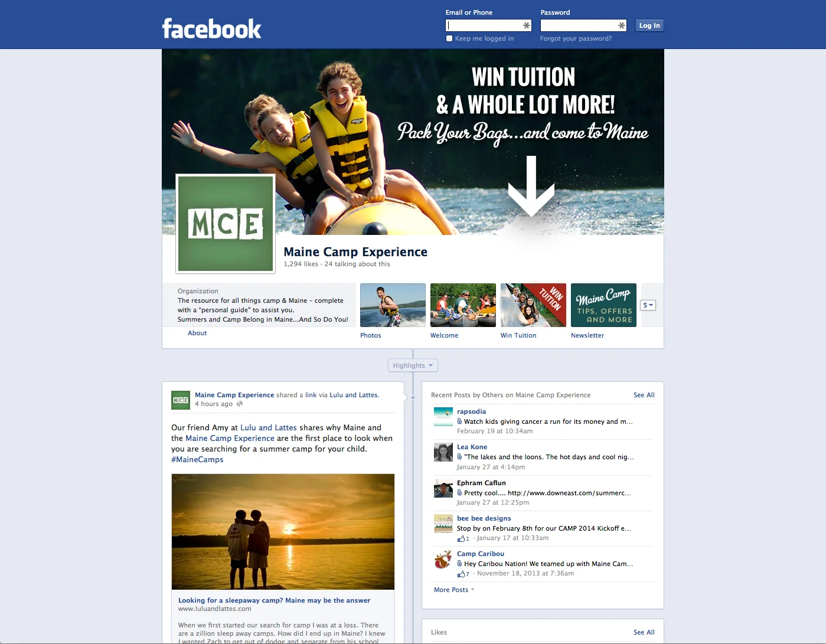Open Ephram Caflun's profile picture
The width and height of the screenshot is (826, 644).
[x=443, y=488]
